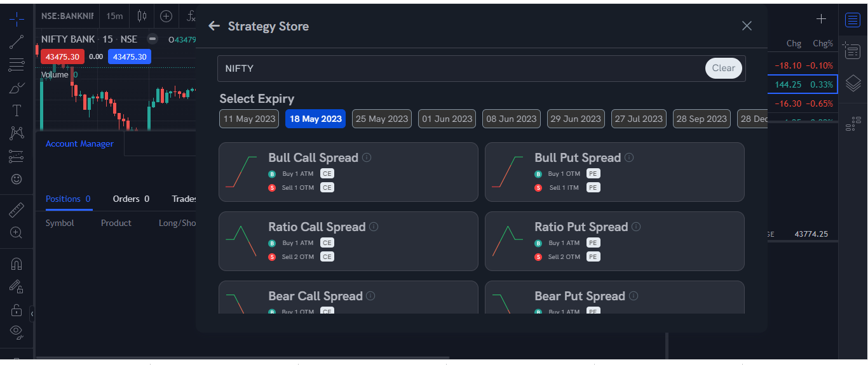The height and width of the screenshot is (365, 868).
Task: Open the chart patterns tool
Action: tap(17, 133)
